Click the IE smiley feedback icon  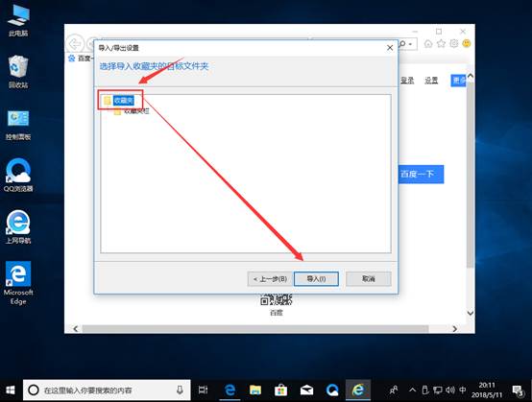point(467,43)
